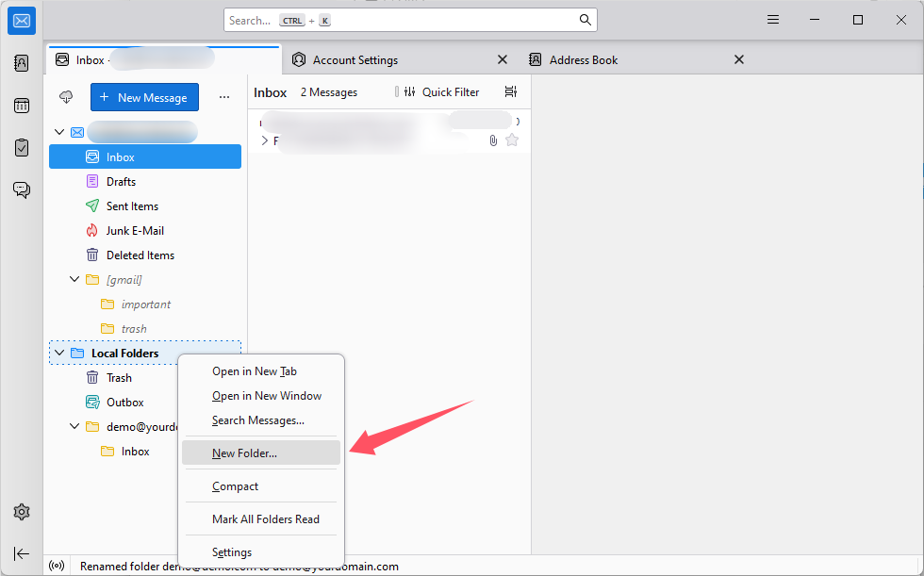Star the message in the list
Image resolution: width=924 pixels, height=576 pixels.
[512, 140]
